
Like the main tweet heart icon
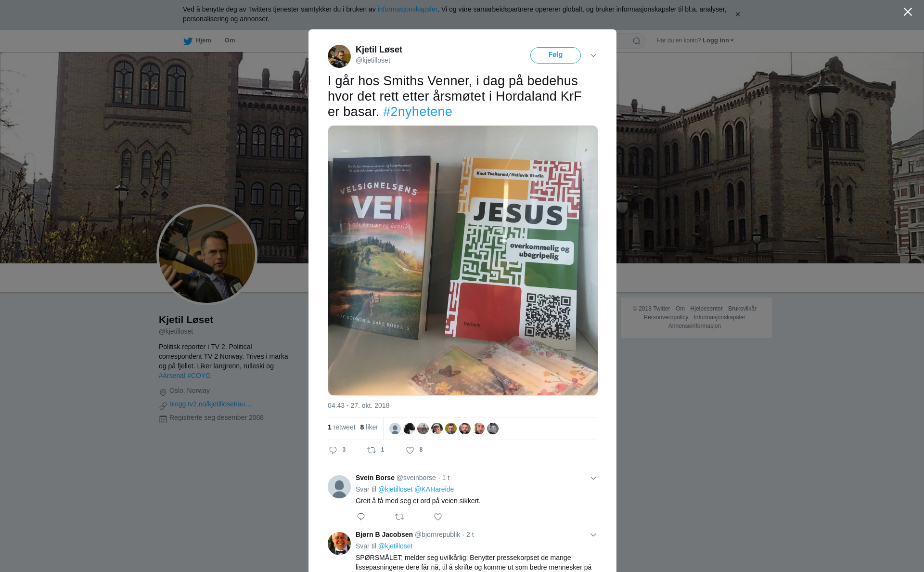click(x=410, y=450)
